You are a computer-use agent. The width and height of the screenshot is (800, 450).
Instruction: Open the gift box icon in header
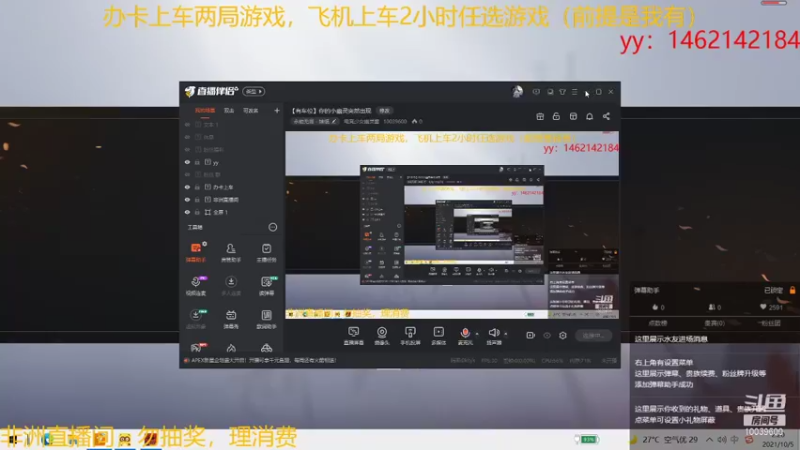click(x=540, y=116)
